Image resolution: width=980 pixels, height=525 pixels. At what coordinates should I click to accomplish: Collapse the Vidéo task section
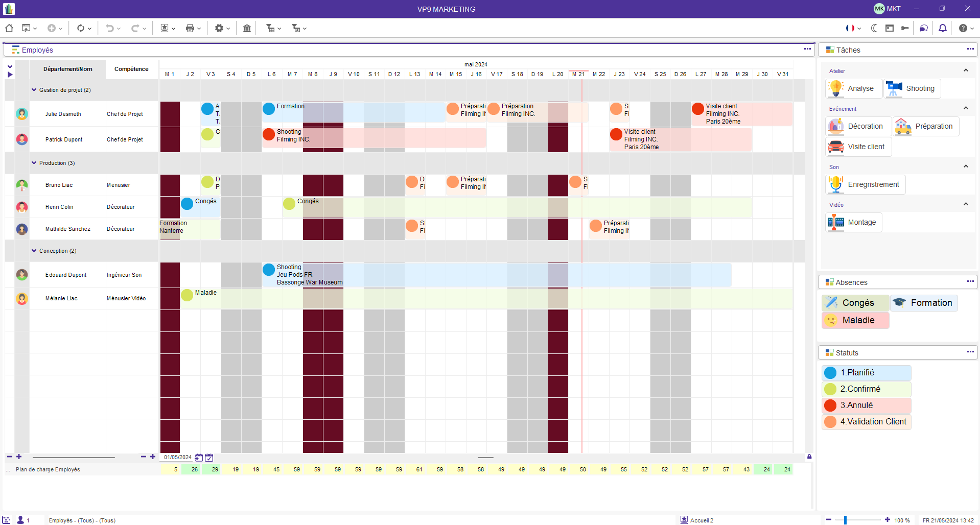coord(966,204)
